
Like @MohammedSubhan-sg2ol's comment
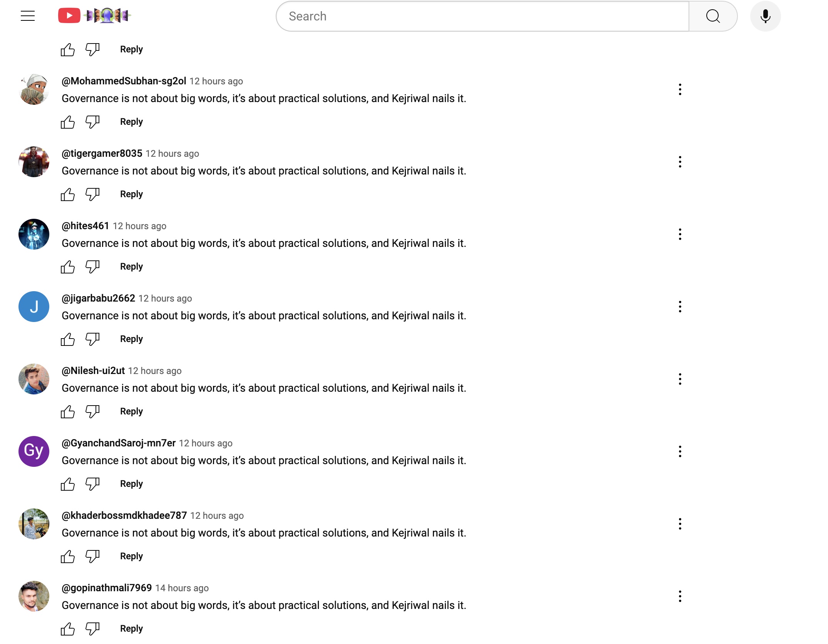[x=68, y=122]
